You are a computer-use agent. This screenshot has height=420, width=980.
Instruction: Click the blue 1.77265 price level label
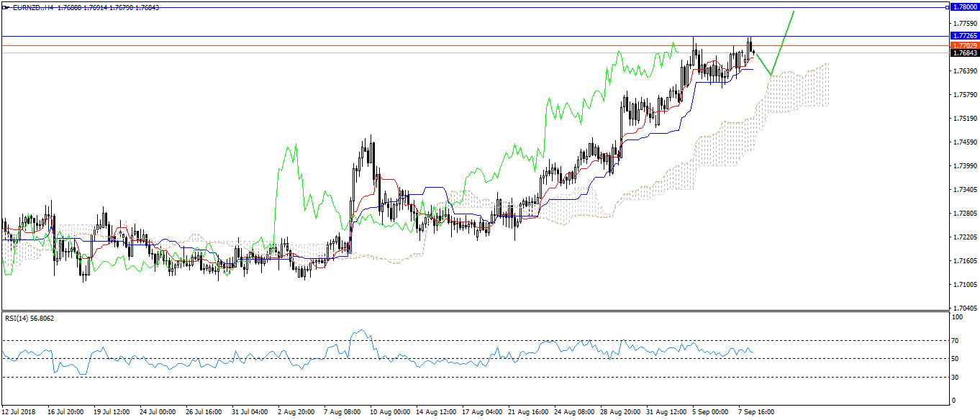click(x=963, y=35)
